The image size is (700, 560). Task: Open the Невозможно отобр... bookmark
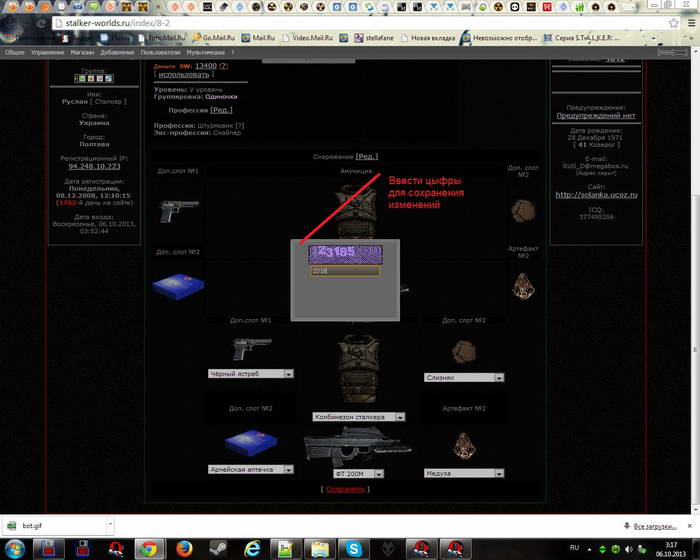click(500, 38)
